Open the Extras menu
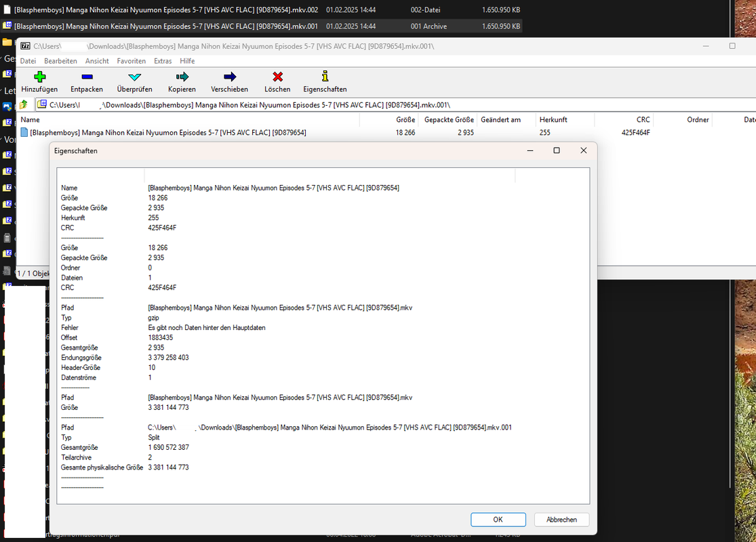 163,61
